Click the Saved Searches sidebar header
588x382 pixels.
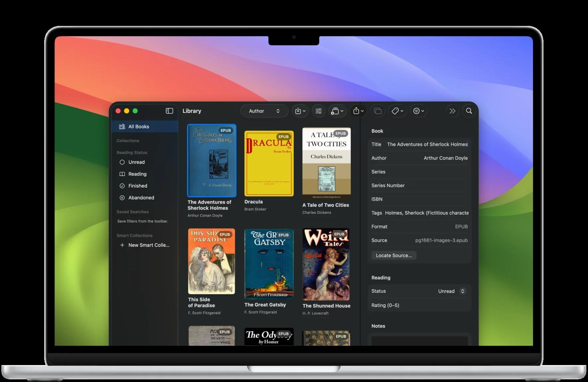[x=133, y=212]
